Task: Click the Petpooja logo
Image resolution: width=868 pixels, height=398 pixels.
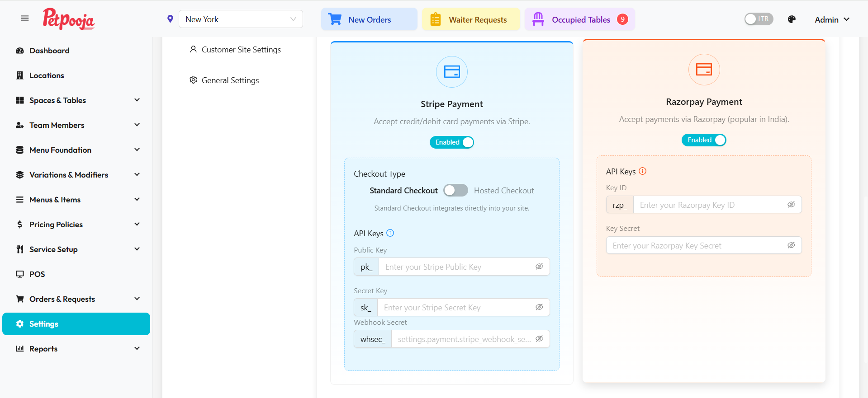Action: pos(69,19)
